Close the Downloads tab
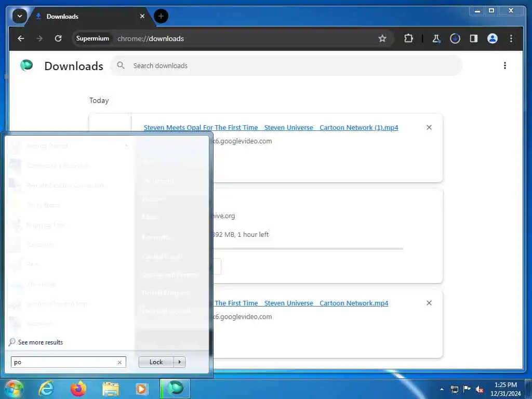The height and width of the screenshot is (399, 532). point(142,16)
